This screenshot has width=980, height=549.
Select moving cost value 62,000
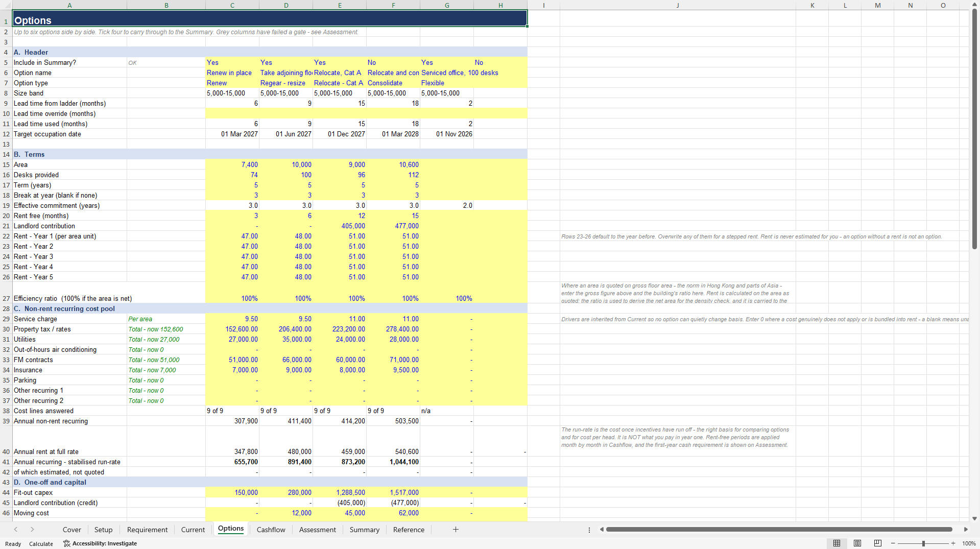pyautogui.click(x=393, y=513)
